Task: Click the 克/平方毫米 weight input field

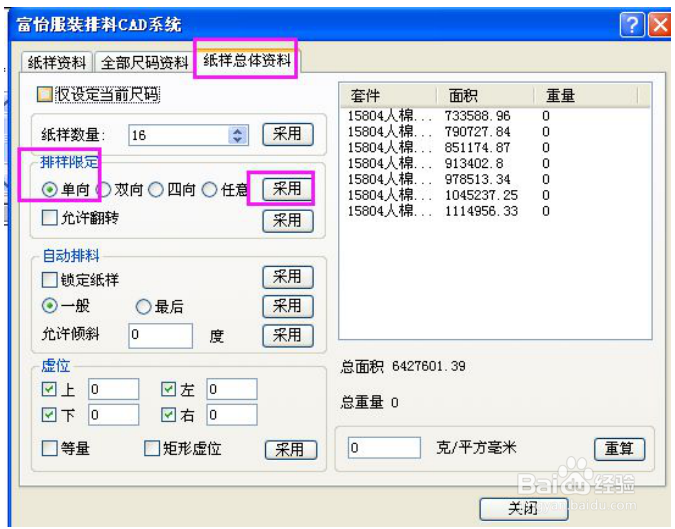Action: (384, 448)
